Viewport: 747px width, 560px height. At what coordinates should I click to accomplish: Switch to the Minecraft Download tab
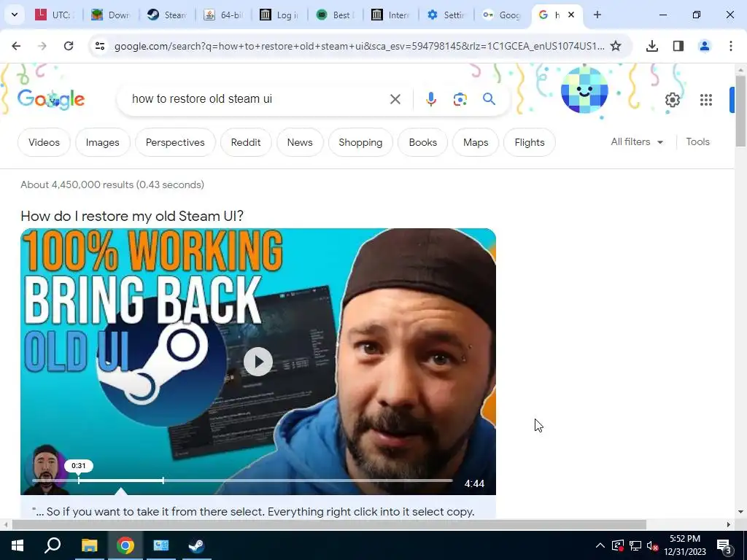pos(111,15)
